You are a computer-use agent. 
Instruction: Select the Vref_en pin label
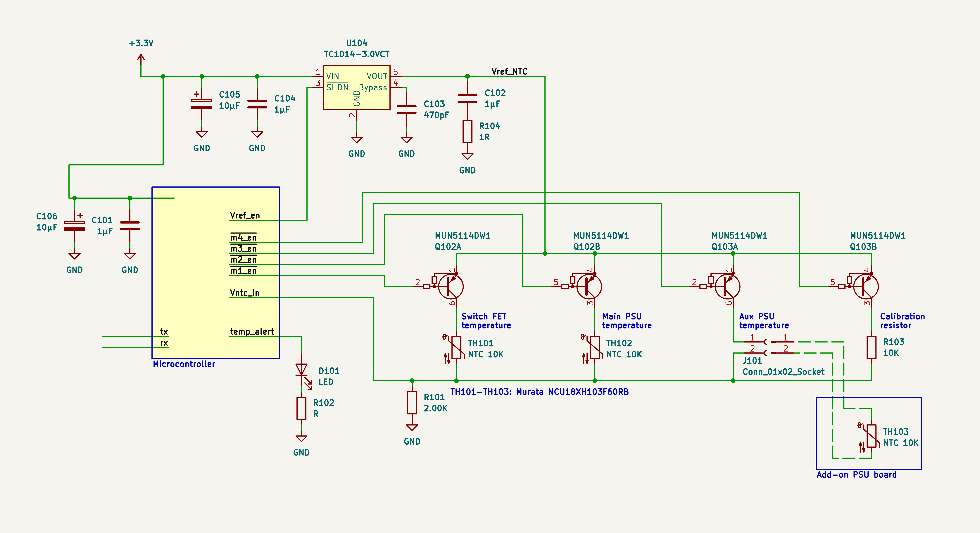245,215
